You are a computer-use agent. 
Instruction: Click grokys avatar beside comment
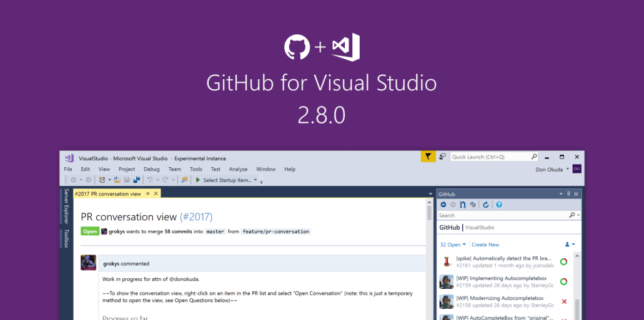click(88, 262)
